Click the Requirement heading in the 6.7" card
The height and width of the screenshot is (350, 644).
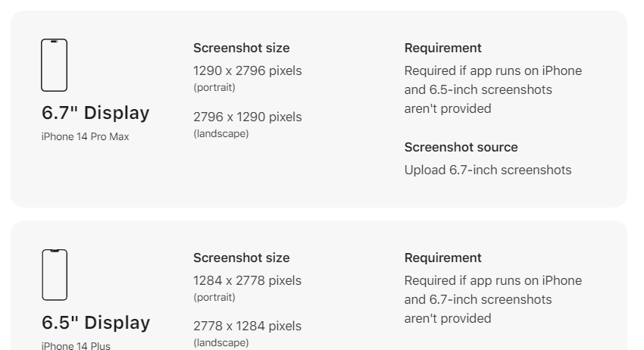click(442, 48)
